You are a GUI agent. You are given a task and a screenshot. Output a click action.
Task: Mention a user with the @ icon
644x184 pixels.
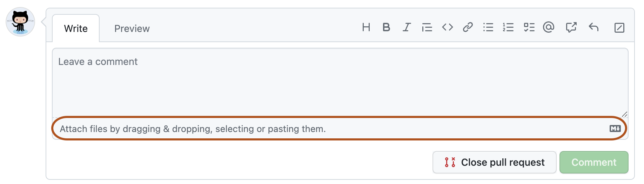[x=549, y=27]
